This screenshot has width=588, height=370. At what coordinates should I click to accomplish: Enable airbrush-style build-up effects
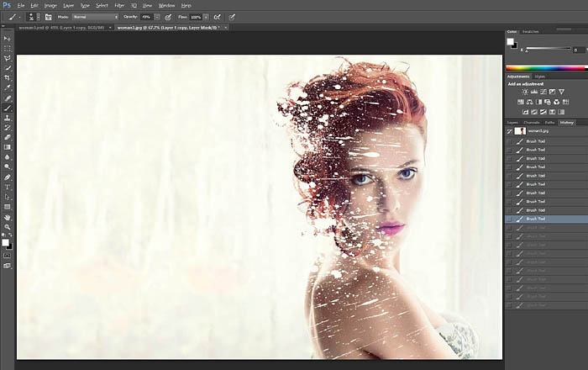point(218,16)
